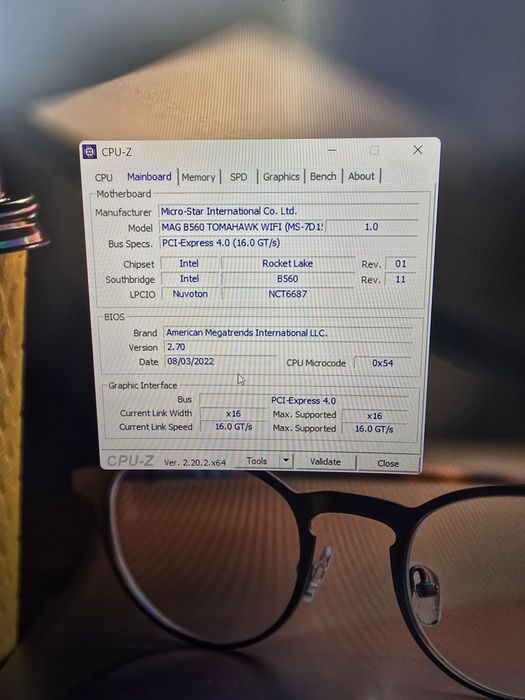The image size is (525, 700).
Task: Click the Close button at bottom
Action: click(388, 463)
